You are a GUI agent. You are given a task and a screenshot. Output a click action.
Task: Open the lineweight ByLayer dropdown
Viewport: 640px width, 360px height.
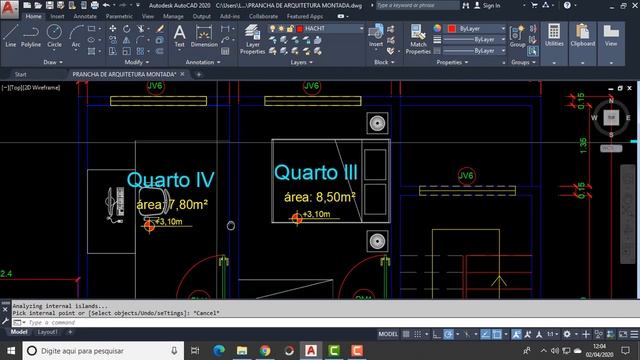pos(503,40)
